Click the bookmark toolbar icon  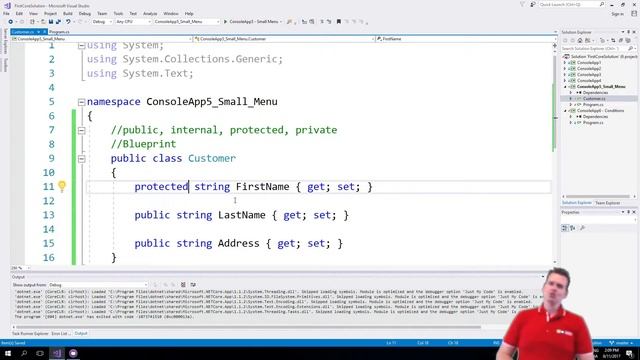(x=339, y=22)
